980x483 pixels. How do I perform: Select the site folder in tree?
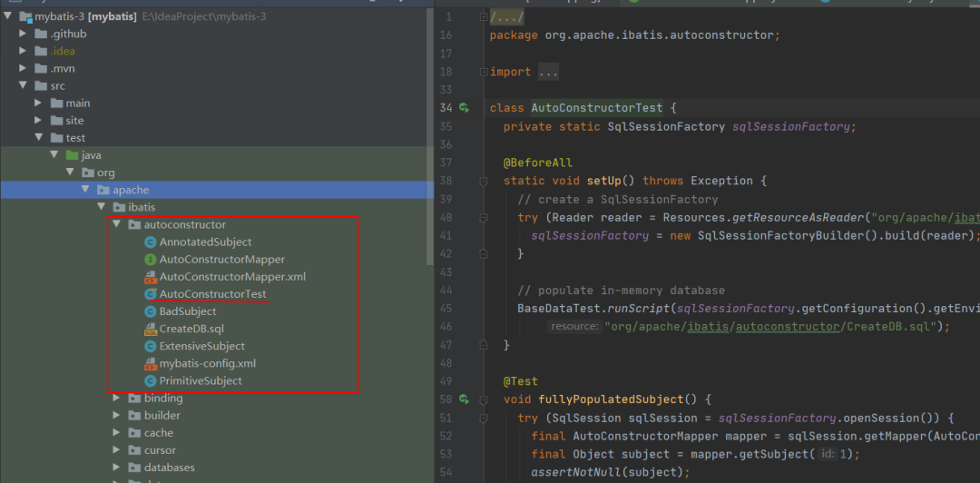[x=75, y=120]
